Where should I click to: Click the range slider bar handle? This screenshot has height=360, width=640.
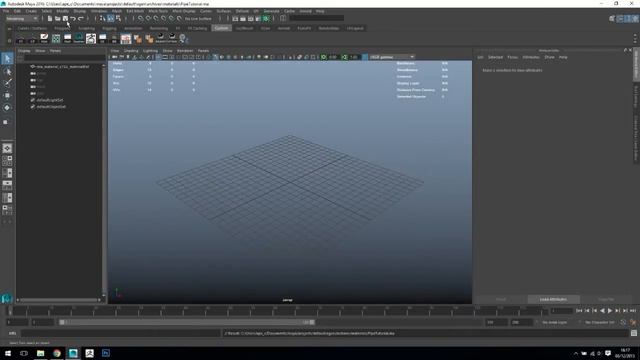pyautogui.click(x=187, y=322)
